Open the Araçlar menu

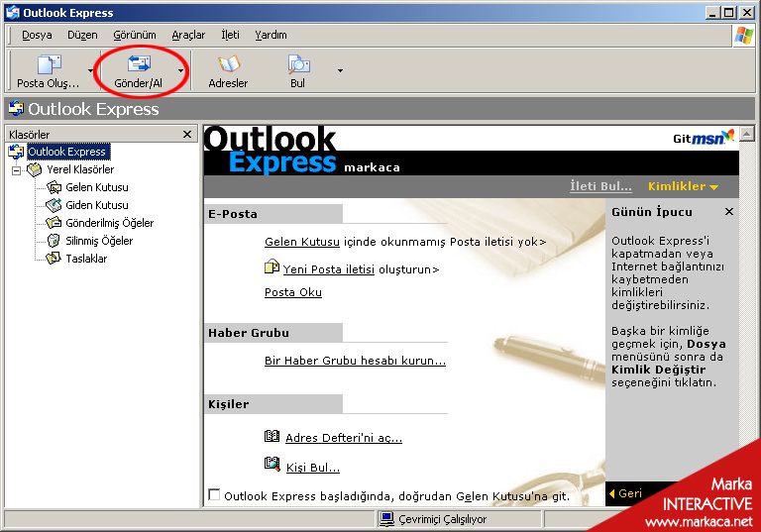click(188, 35)
